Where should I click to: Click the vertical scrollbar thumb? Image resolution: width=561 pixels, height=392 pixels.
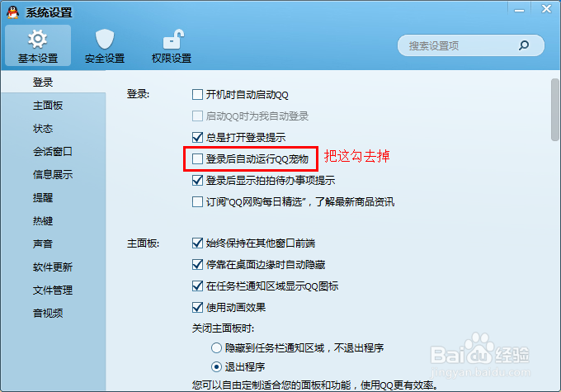click(555, 110)
